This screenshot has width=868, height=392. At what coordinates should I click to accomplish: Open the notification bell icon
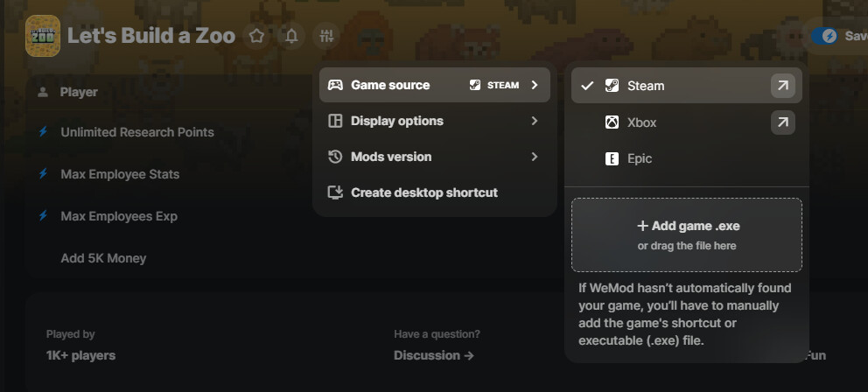click(x=291, y=36)
